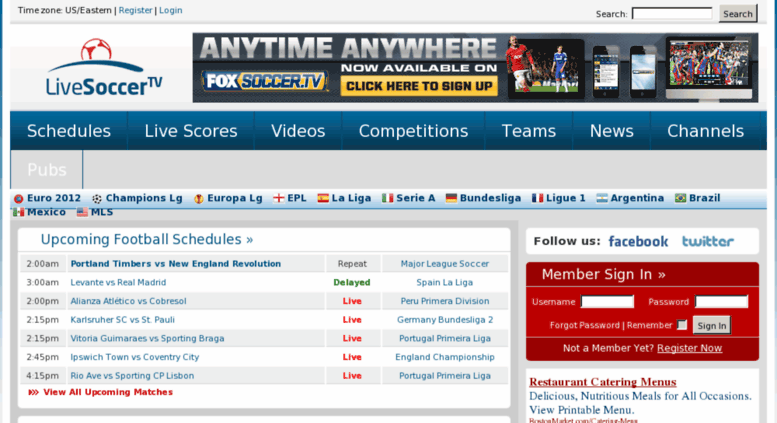Open the Pubs tab

pyautogui.click(x=47, y=169)
